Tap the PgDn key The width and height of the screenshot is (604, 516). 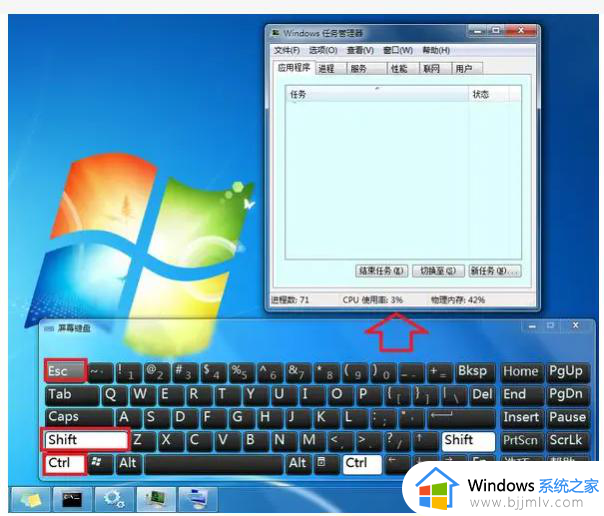(x=567, y=395)
